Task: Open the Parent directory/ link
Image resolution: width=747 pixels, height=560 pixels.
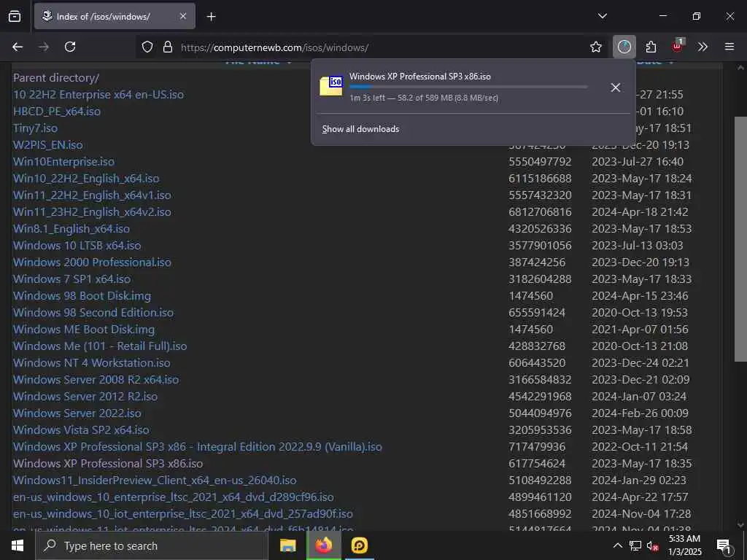Action: (56, 77)
